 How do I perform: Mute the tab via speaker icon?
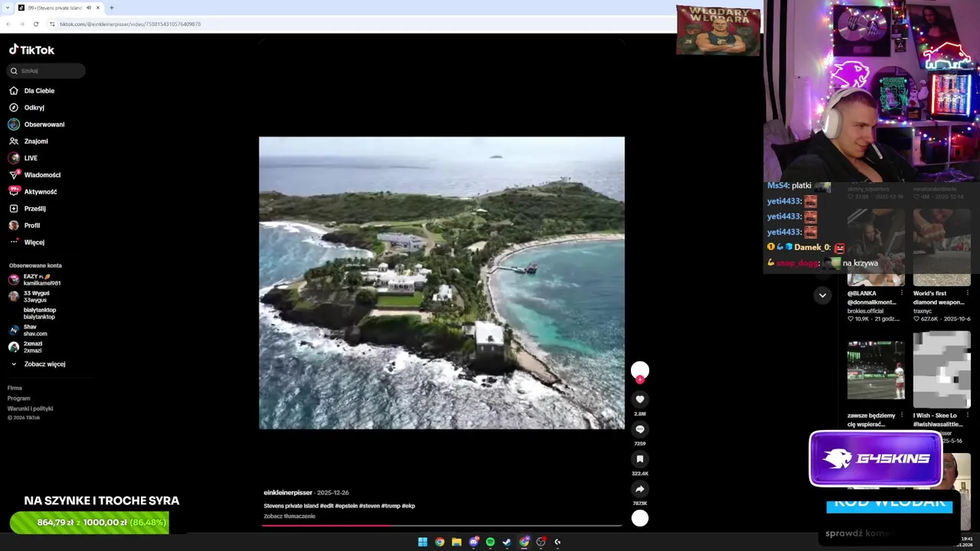tap(89, 8)
